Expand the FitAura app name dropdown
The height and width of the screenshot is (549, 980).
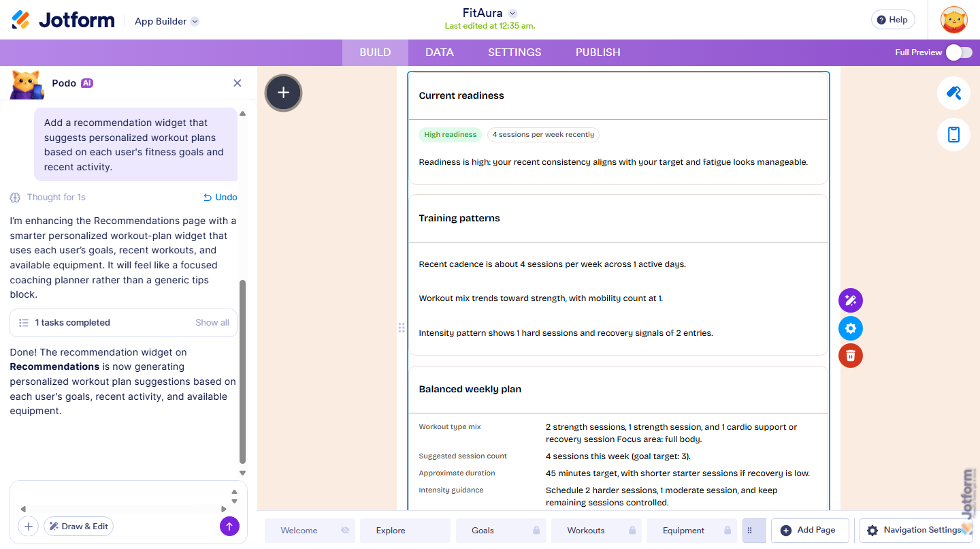pos(512,13)
